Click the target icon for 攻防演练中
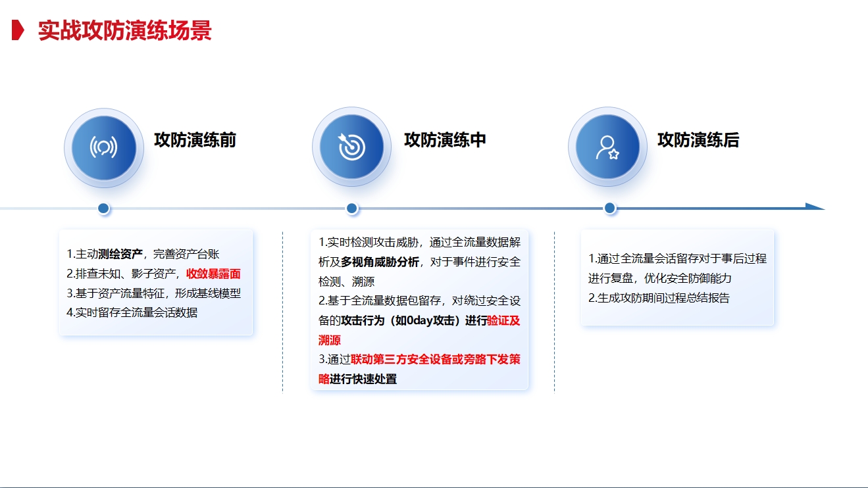868x488 pixels. point(351,147)
